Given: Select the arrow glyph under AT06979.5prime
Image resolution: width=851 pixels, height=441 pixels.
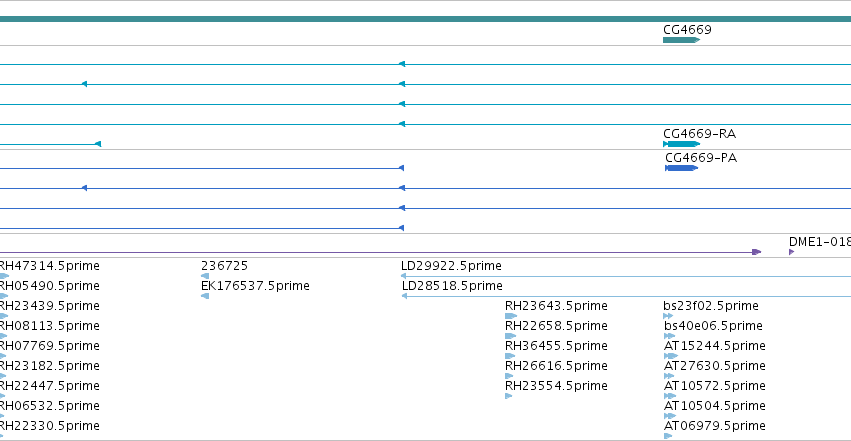Looking at the screenshot, I should pos(668,437).
